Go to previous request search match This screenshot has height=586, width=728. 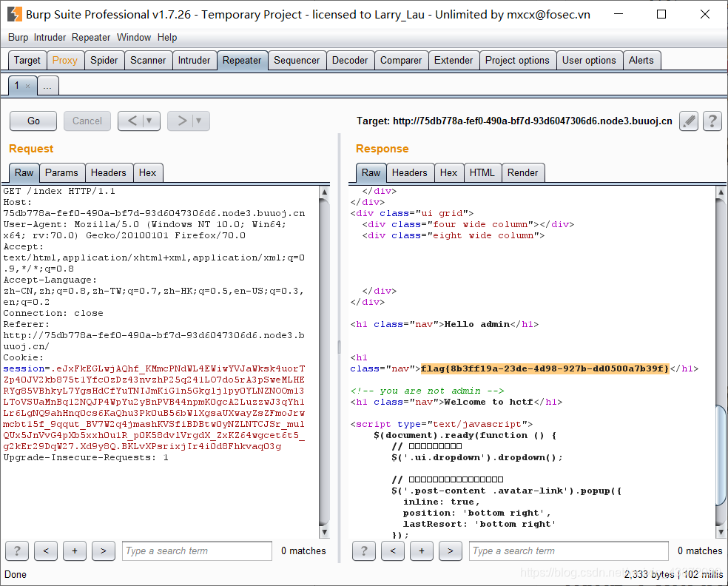[x=46, y=550]
